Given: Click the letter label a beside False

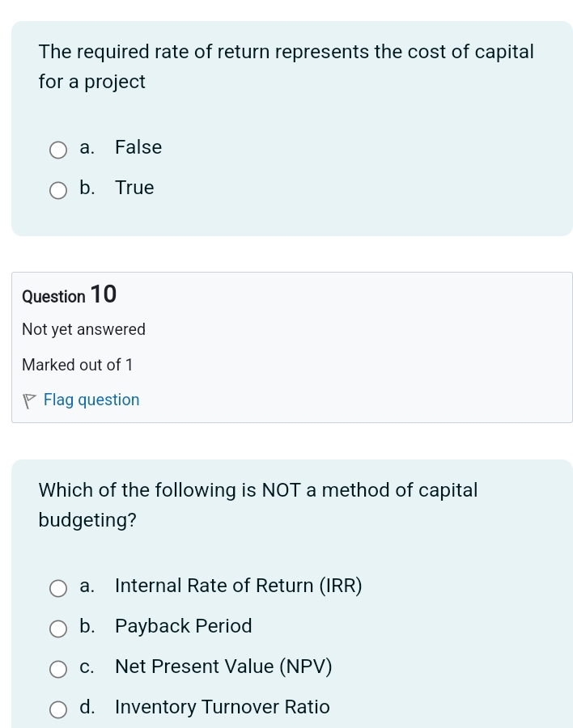Looking at the screenshot, I should tap(87, 147).
